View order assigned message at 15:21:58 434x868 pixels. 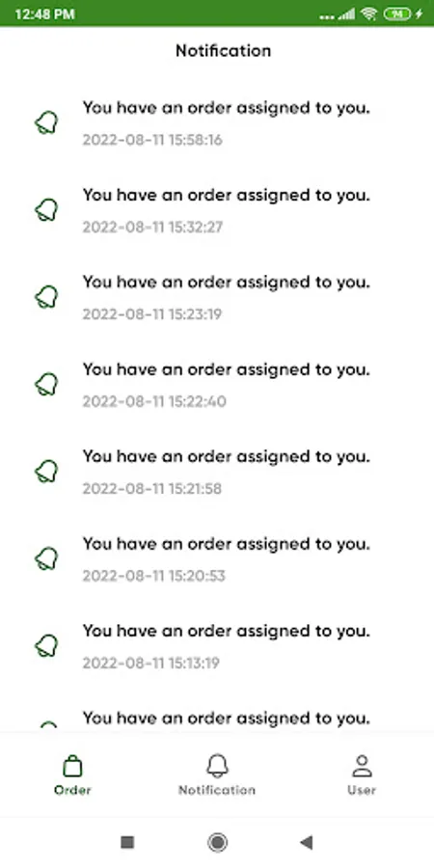(x=217, y=471)
